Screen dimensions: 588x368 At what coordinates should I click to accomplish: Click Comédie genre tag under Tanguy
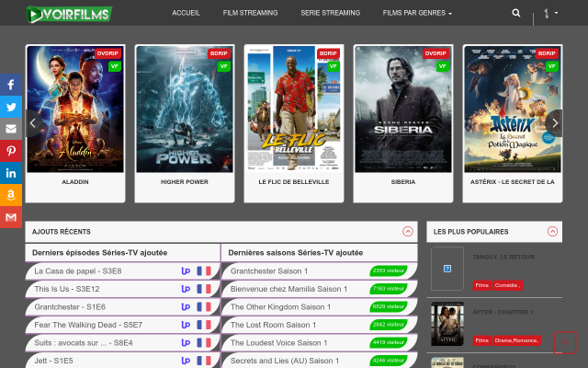pyautogui.click(x=507, y=285)
